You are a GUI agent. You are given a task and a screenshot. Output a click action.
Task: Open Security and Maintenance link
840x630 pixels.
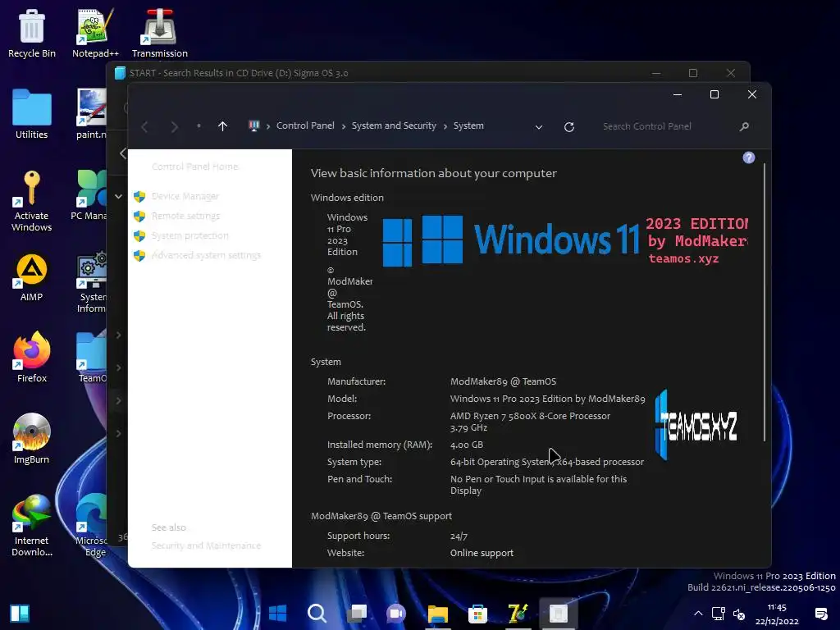point(206,546)
